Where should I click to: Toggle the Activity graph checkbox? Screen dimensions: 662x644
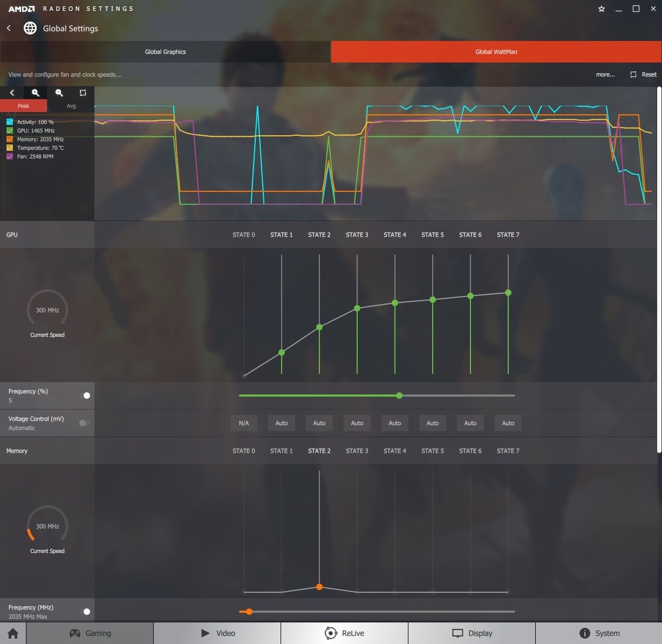pos(10,122)
